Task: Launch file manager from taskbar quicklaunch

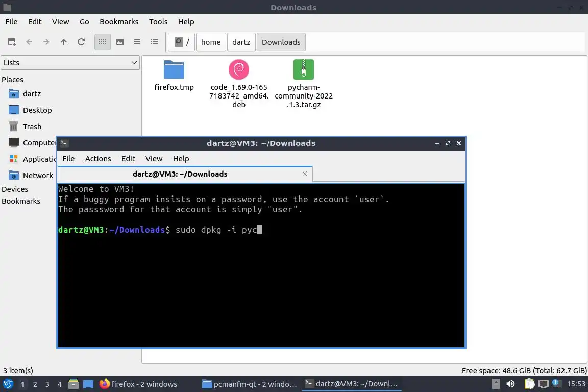Action: pyautogui.click(x=73, y=384)
